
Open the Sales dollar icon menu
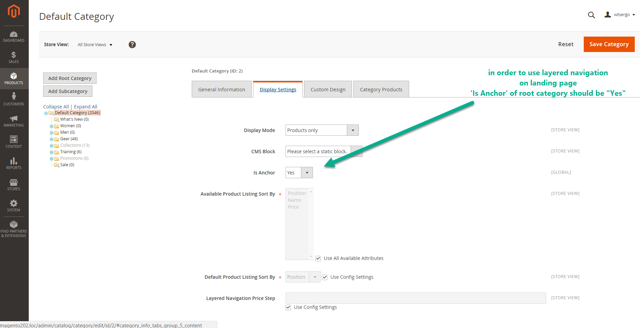pyautogui.click(x=14, y=55)
